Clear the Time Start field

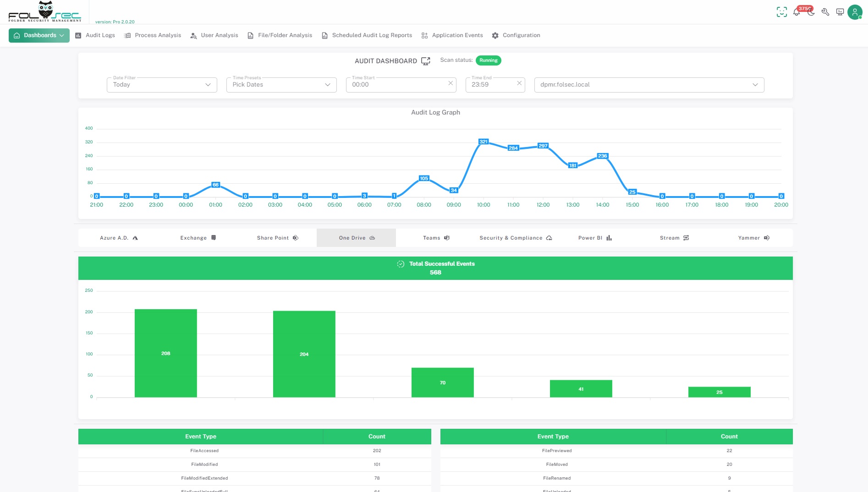click(x=450, y=83)
